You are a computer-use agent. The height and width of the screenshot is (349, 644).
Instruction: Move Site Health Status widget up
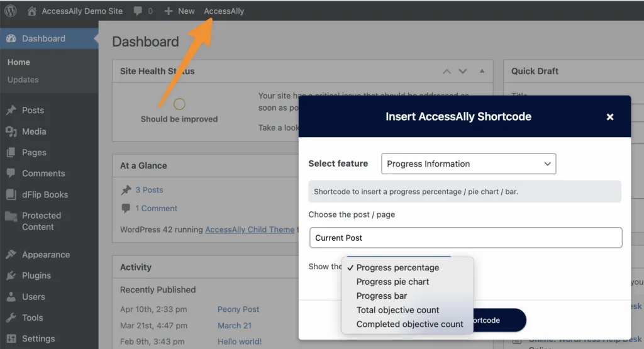pos(447,72)
